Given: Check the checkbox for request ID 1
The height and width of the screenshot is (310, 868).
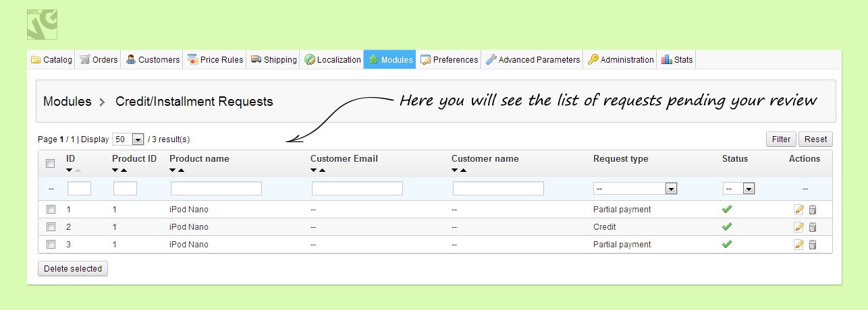Looking at the screenshot, I should [51, 210].
